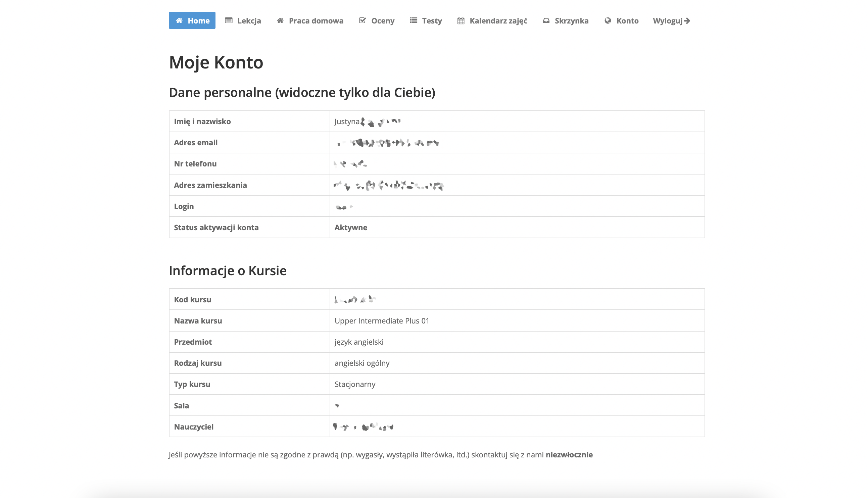Image resolution: width=868 pixels, height=498 pixels.
Task: Open the Skrzynka mailbox
Action: (x=571, y=21)
